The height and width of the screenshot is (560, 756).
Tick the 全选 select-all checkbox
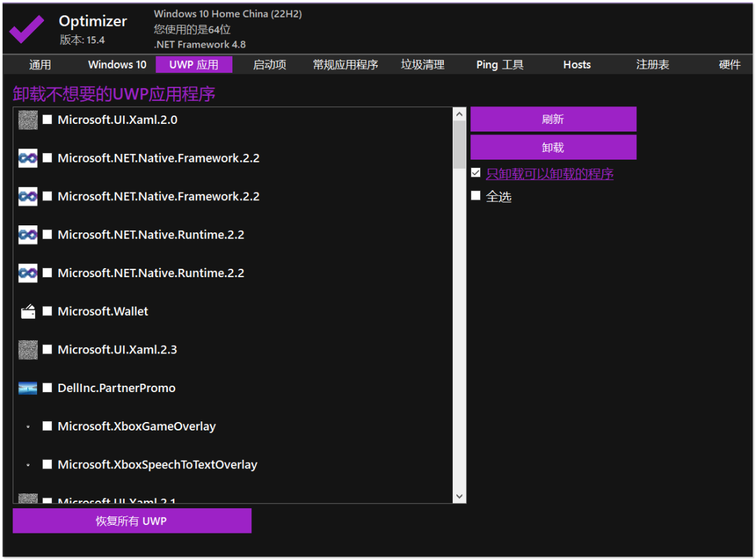pos(476,195)
